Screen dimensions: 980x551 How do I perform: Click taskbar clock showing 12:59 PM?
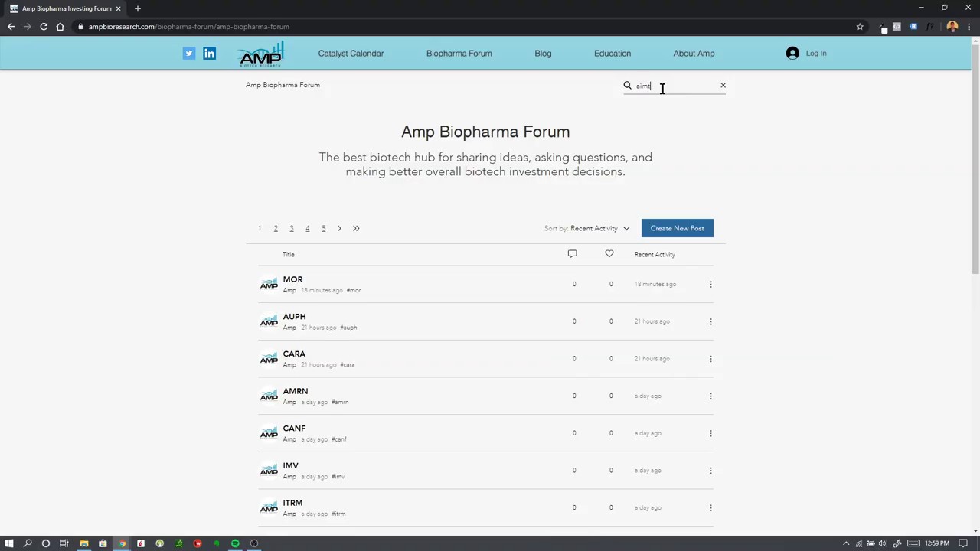(x=937, y=543)
